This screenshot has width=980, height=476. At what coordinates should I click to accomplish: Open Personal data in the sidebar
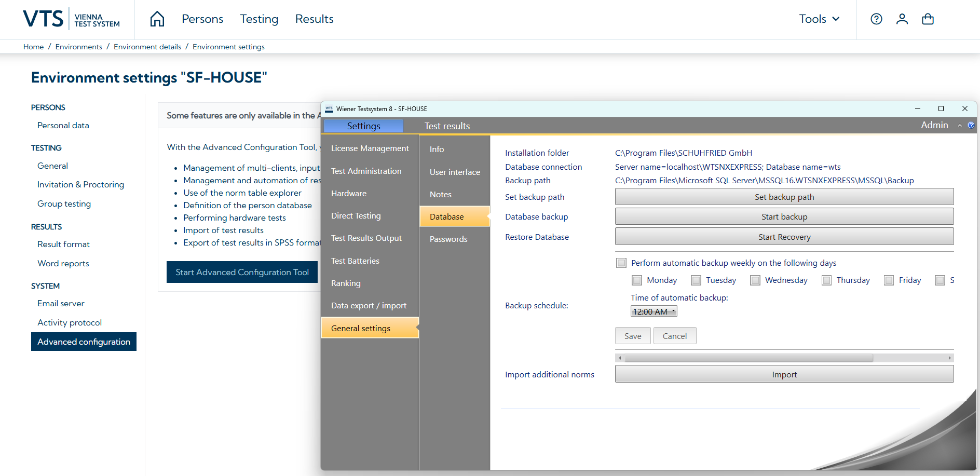pos(63,126)
